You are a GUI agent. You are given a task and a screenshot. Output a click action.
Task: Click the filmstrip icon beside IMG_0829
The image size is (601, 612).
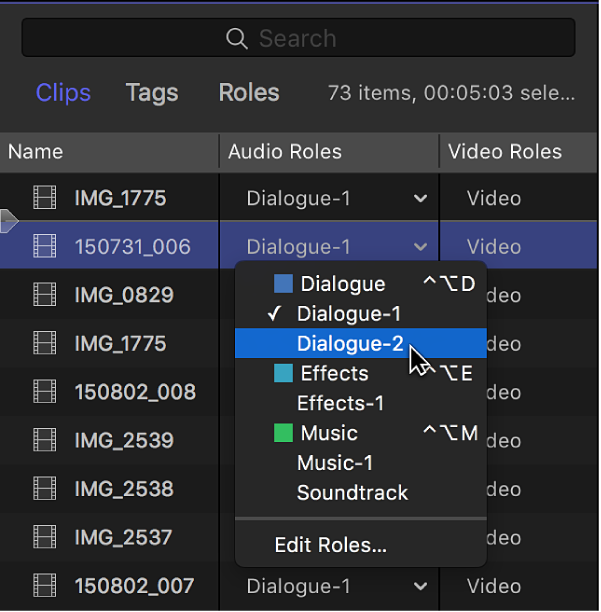click(45, 295)
